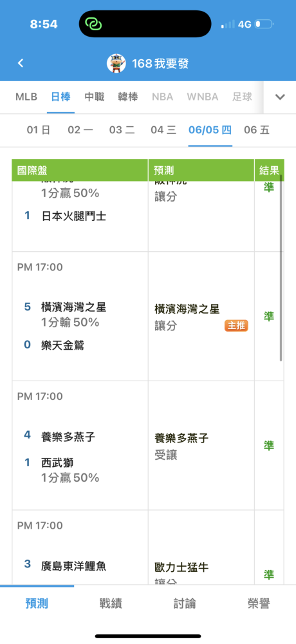Select the 中職 league tab
The height and width of the screenshot is (644, 296).
(x=95, y=97)
